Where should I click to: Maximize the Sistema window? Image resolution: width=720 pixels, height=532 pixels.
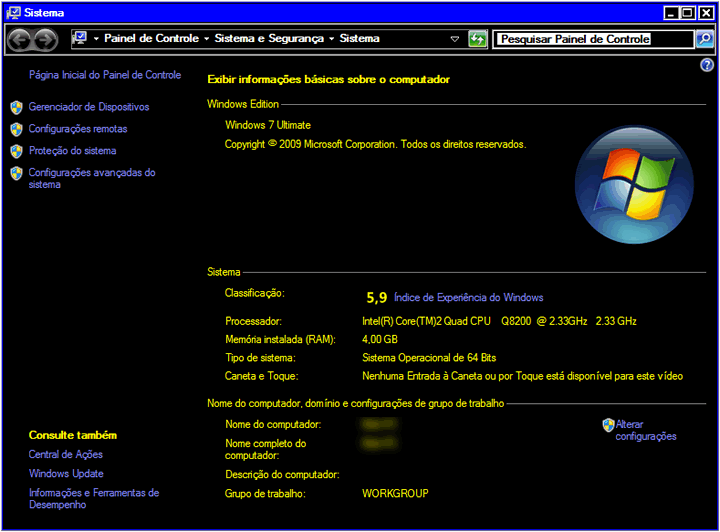688,13
